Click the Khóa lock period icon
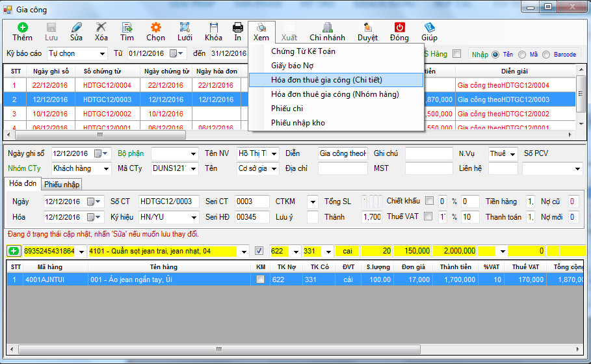The height and width of the screenshot is (364, 591). pyautogui.click(x=213, y=27)
